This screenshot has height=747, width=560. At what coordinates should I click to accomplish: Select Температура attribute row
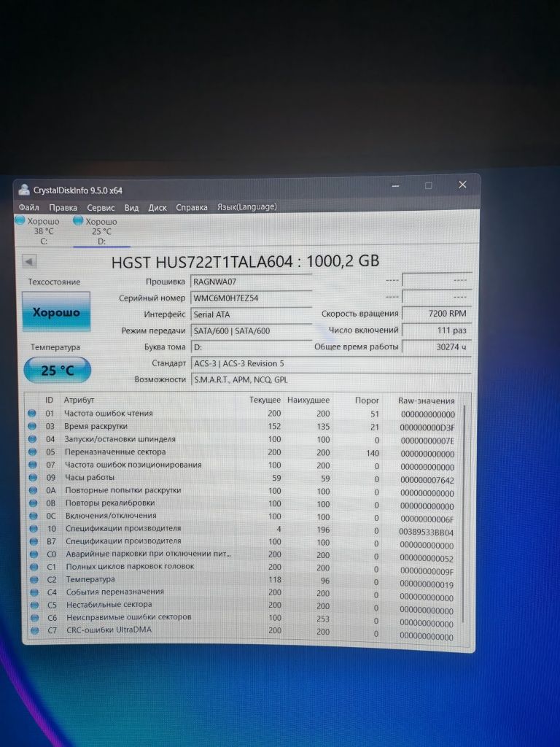point(244,580)
